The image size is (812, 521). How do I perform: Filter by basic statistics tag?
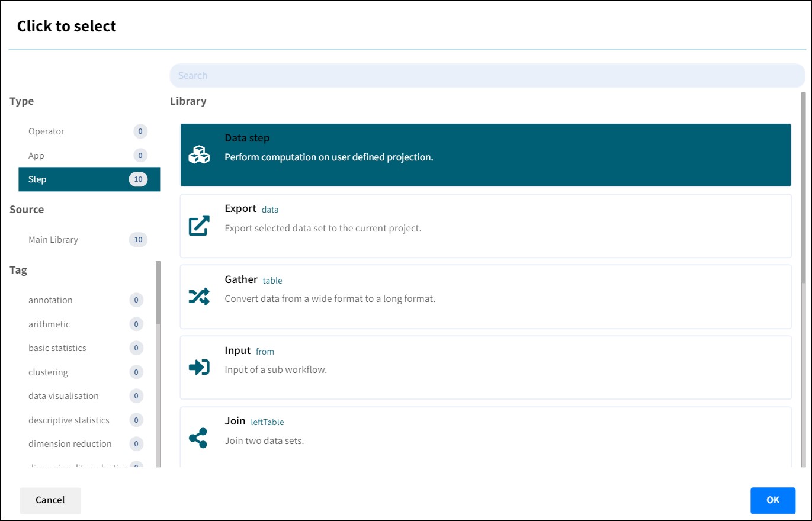tap(86, 348)
